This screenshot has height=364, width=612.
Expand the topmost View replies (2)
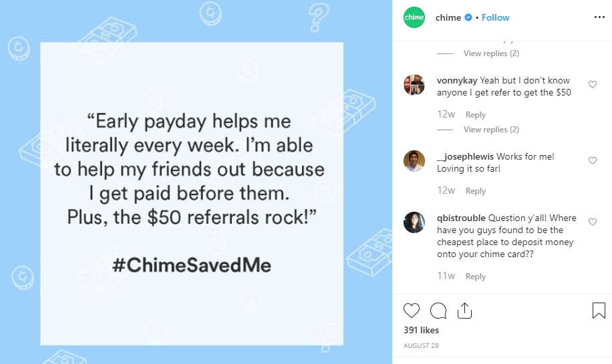tap(491, 53)
